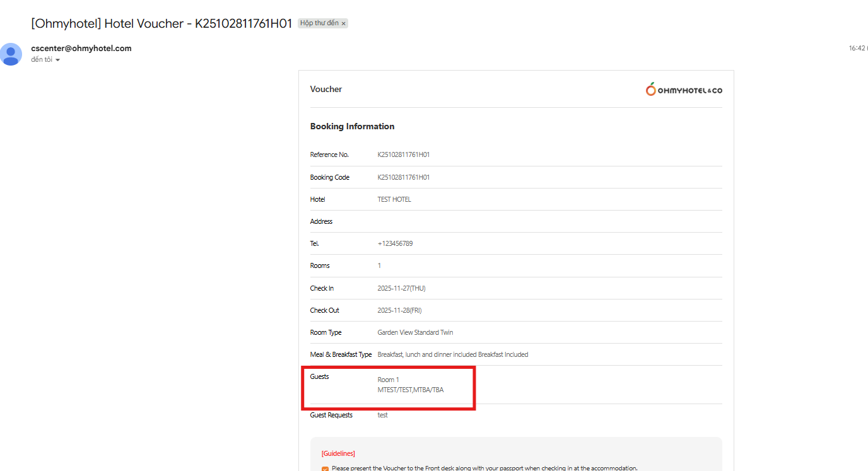The width and height of the screenshot is (868, 471).
Task: Click the Meal & Breakfast Type label
Action: tap(341, 354)
